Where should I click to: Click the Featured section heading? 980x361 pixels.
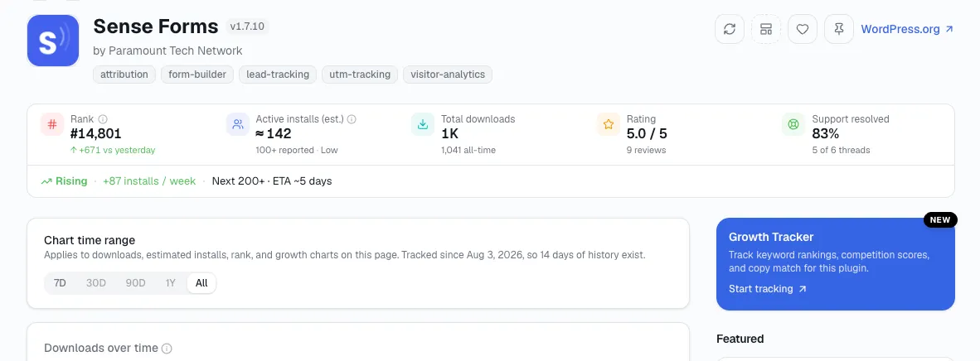tap(740, 339)
